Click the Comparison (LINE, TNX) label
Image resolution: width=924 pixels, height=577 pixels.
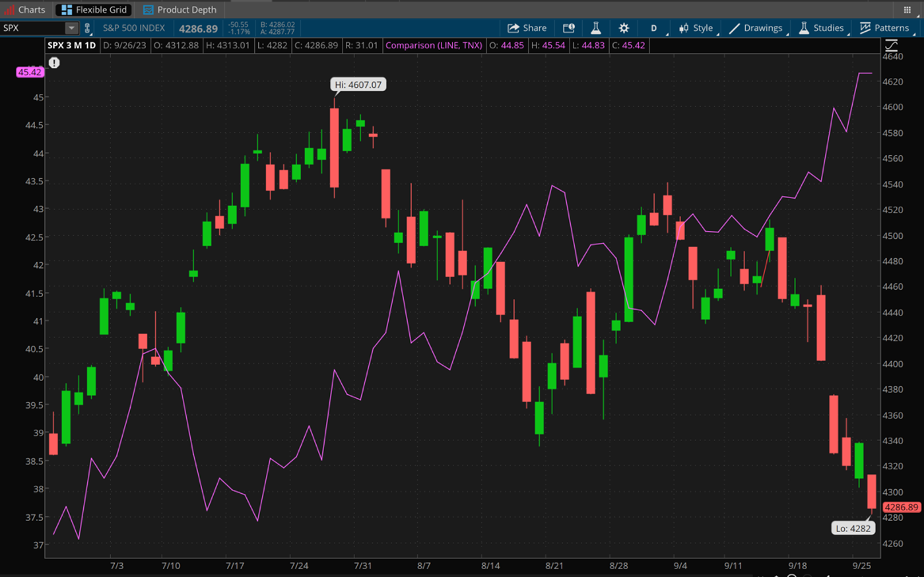point(434,46)
